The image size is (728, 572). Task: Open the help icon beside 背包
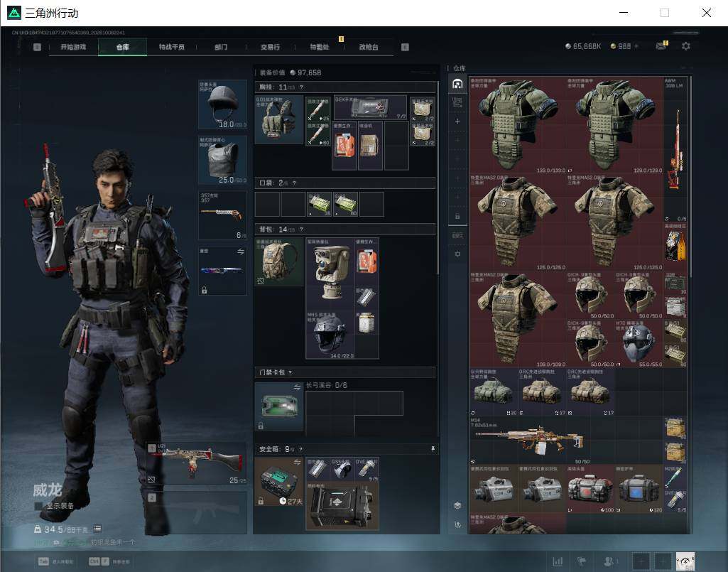coord(301,230)
